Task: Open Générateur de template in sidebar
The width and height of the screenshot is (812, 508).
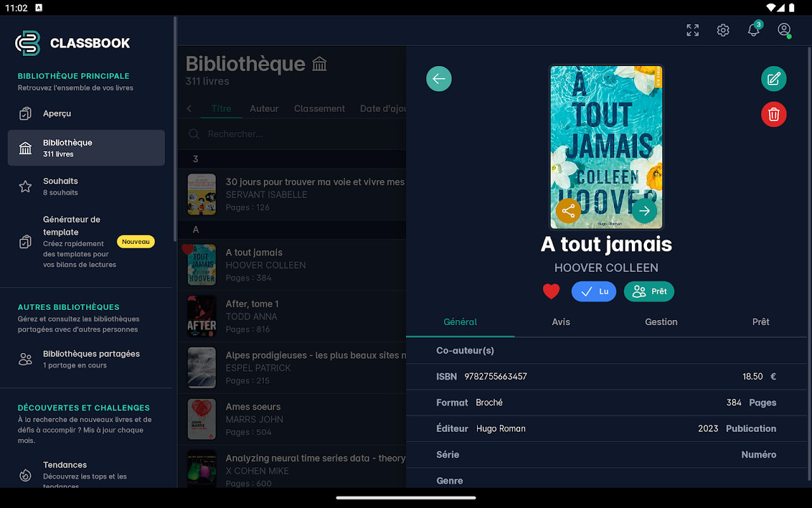Action: 86,241
